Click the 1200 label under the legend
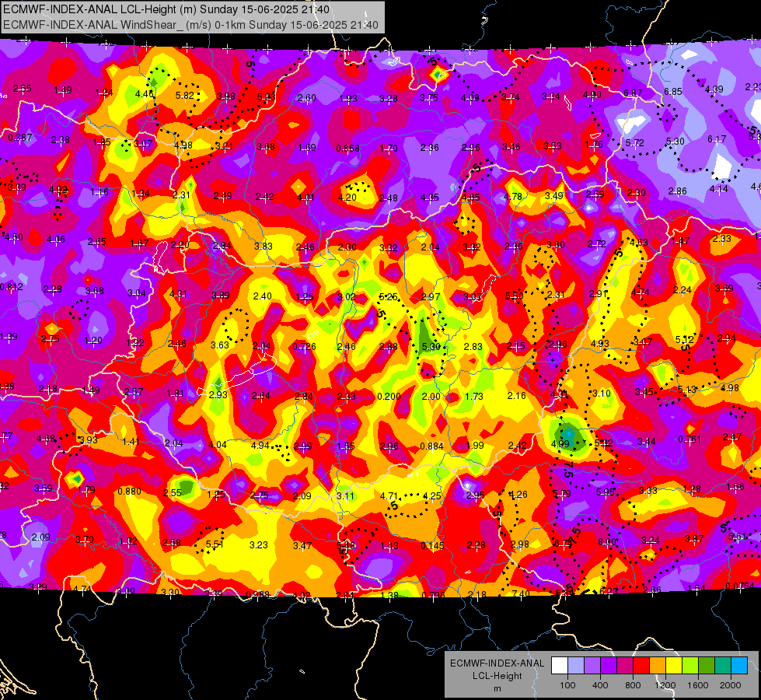This screenshot has width=761, height=700. click(x=665, y=685)
